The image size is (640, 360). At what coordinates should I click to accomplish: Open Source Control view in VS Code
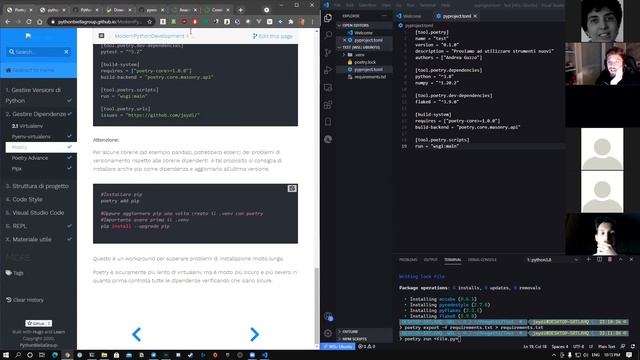point(328,53)
